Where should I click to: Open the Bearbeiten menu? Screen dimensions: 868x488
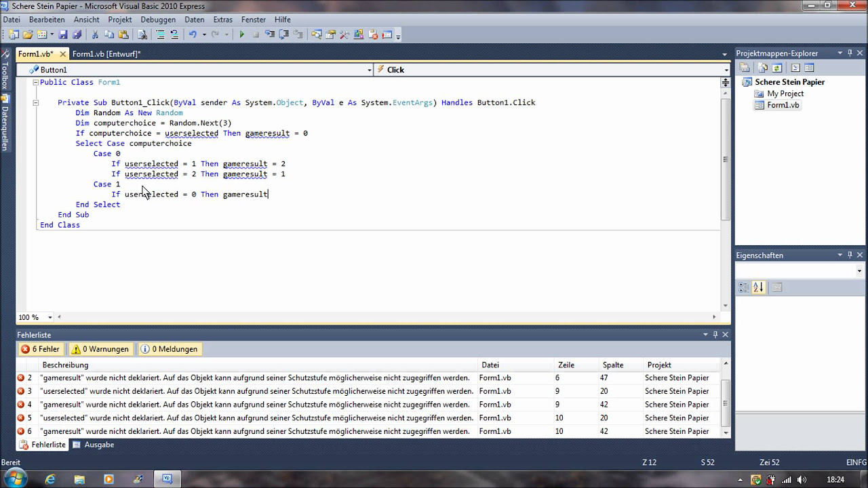(47, 20)
